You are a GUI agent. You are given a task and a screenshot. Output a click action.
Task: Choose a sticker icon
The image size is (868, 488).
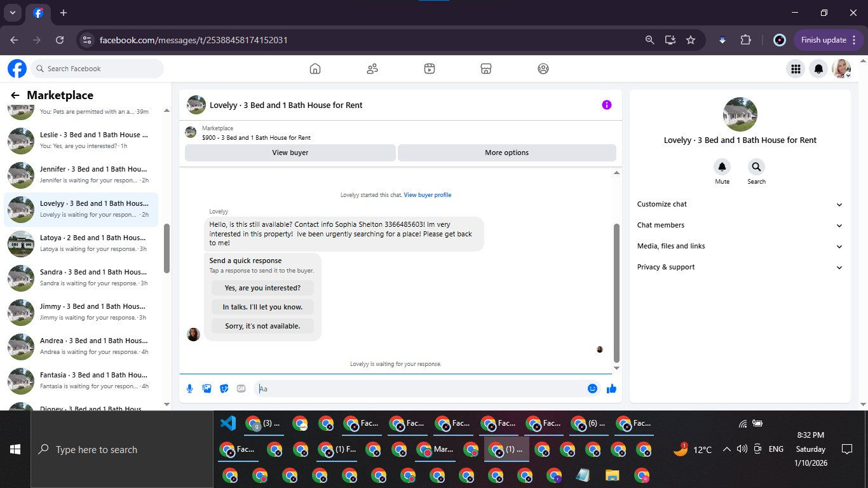click(224, 388)
